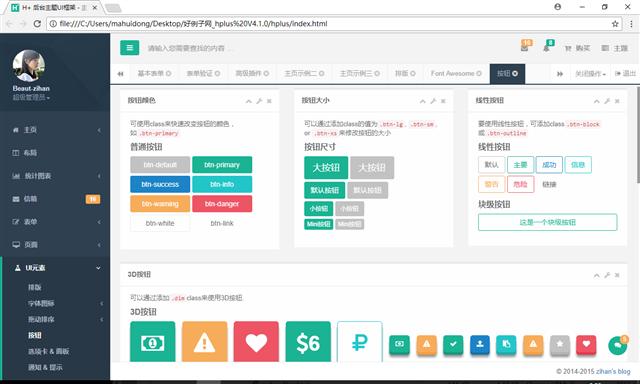Screen dimensions: 640x384
Task: Toggle the green hamburger sidebar button
Action: tap(129, 48)
